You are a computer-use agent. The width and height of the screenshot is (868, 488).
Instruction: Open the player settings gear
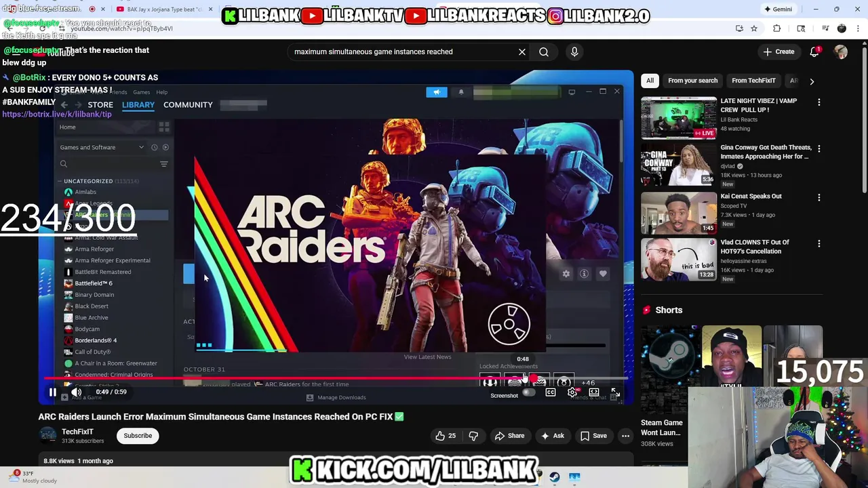pos(572,392)
